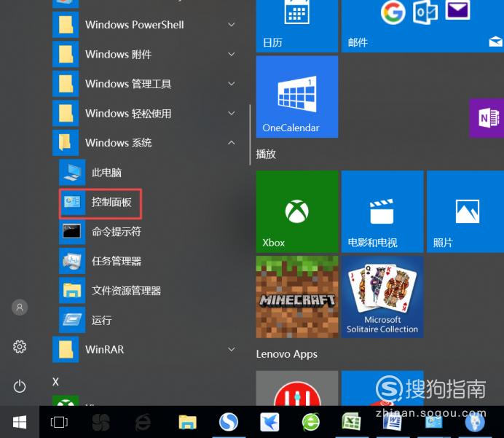Click the Windows 管理工具 folder icon
504x438 pixels.
66,84
